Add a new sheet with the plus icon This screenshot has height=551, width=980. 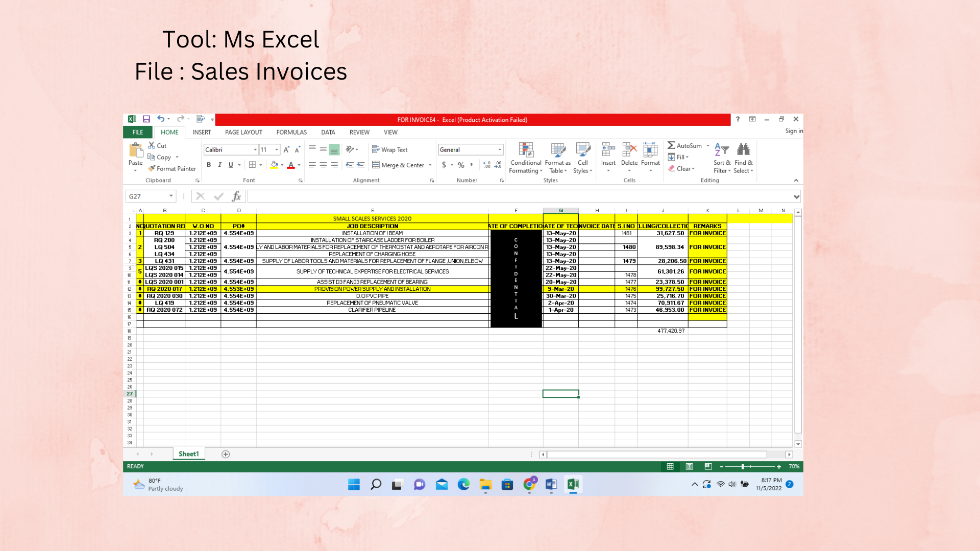(x=226, y=454)
